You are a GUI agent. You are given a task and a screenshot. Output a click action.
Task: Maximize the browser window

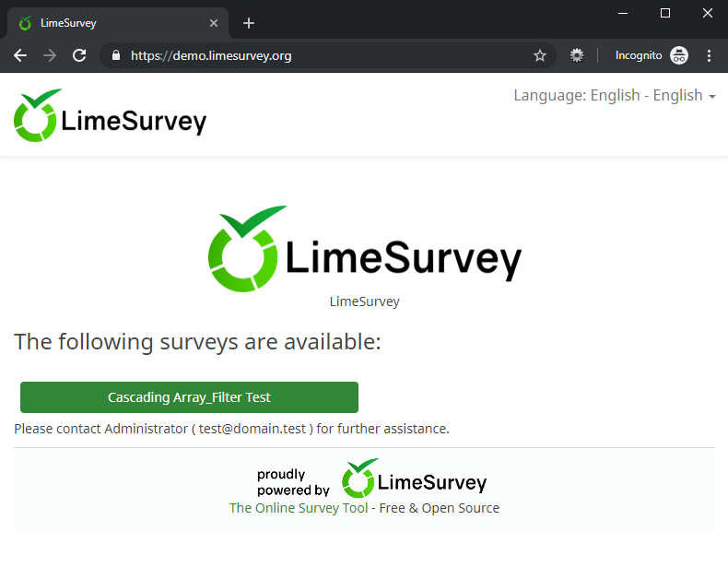pyautogui.click(x=665, y=13)
